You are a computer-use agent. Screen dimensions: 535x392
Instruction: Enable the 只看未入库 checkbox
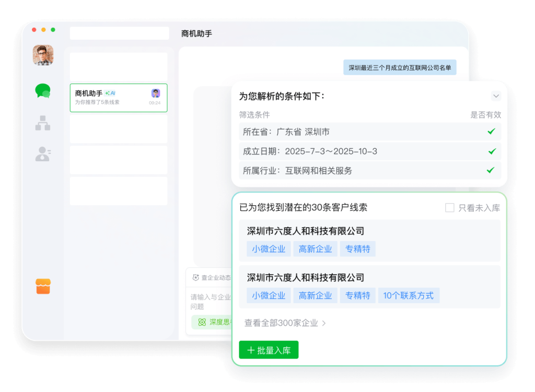click(x=449, y=208)
